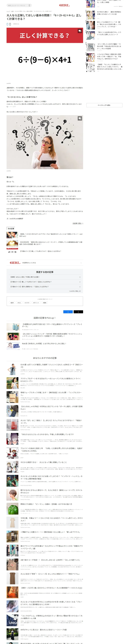Screen dimensions: 129x644
Task: Open article アクティブなデートをする日はグレーのショーパン
Action: pos(51,380)
